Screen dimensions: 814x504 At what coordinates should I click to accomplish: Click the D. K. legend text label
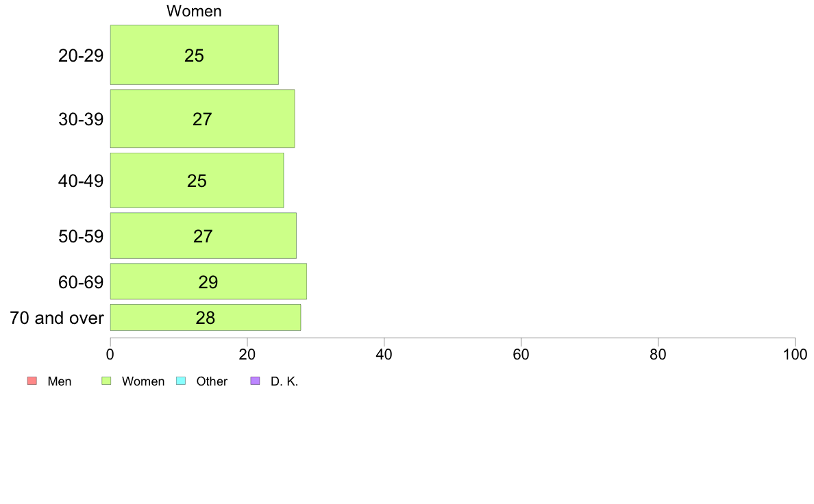284,381
